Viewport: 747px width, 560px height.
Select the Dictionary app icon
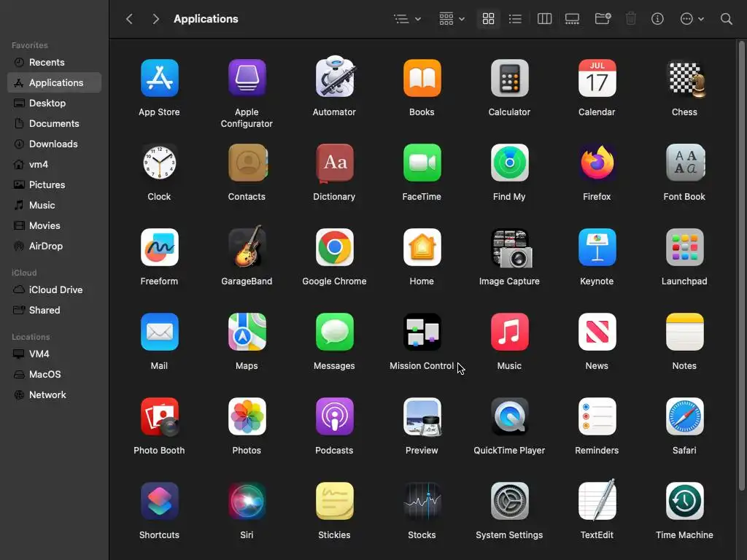point(334,163)
